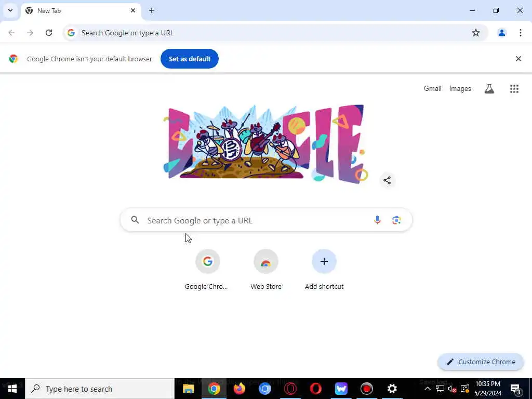Viewport: 532px width, 399px height.
Task: Share the Google Doodle
Action: 387,180
